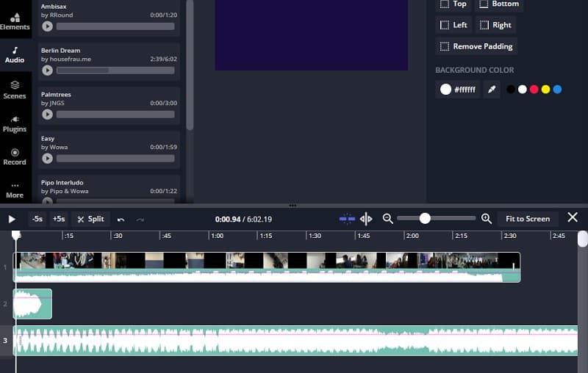Click the timeline play button

click(12, 219)
